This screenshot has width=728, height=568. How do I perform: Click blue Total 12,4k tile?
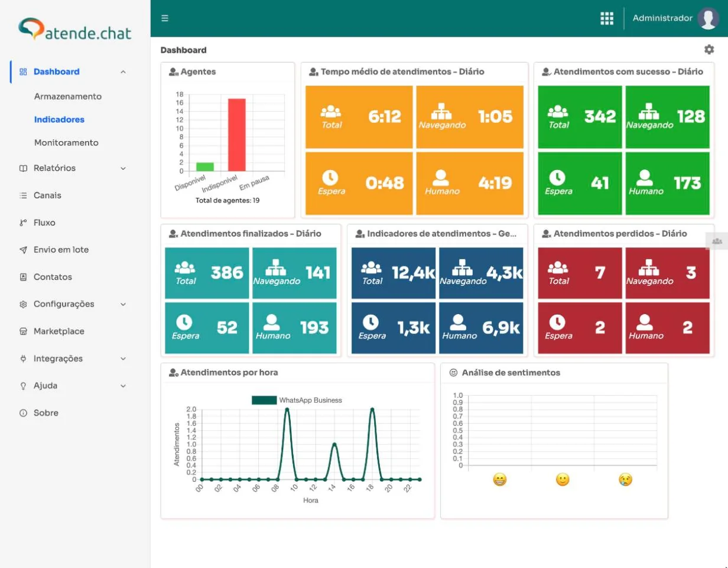pyautogui.click(x=394, y=273)
